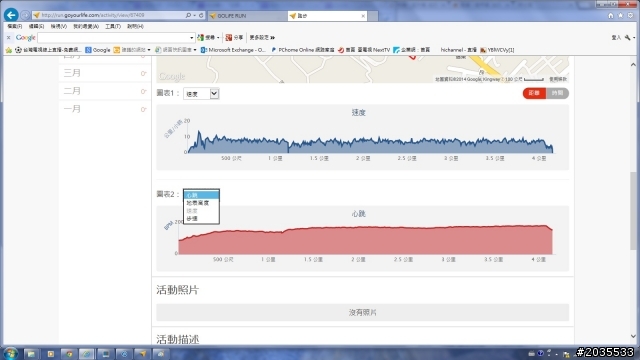The height and width of the screenshot is (360, 640).
Task: Toggle chart axis to 距離 mode
Action: (x=534, y=93)
